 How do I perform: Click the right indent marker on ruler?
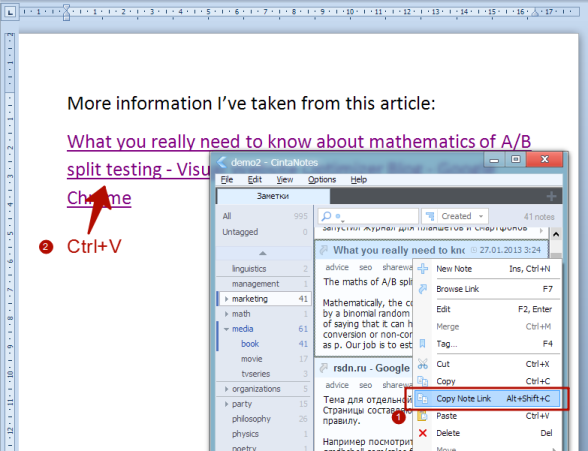pos(535,13)
